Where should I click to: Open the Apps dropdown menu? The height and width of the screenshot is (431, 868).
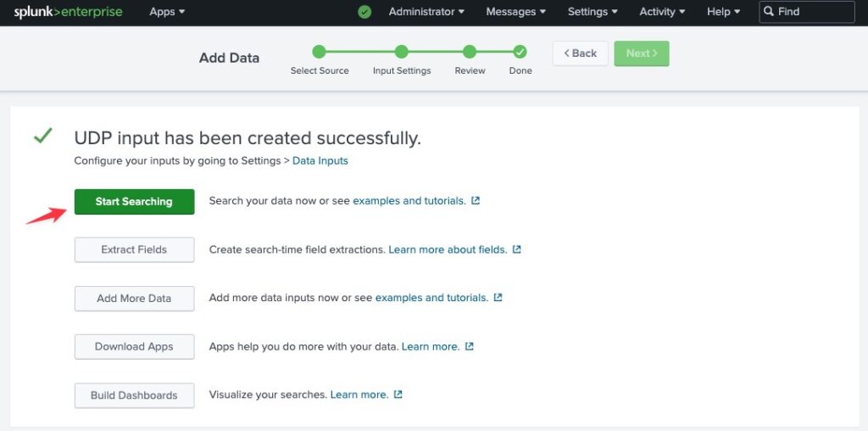167,12
